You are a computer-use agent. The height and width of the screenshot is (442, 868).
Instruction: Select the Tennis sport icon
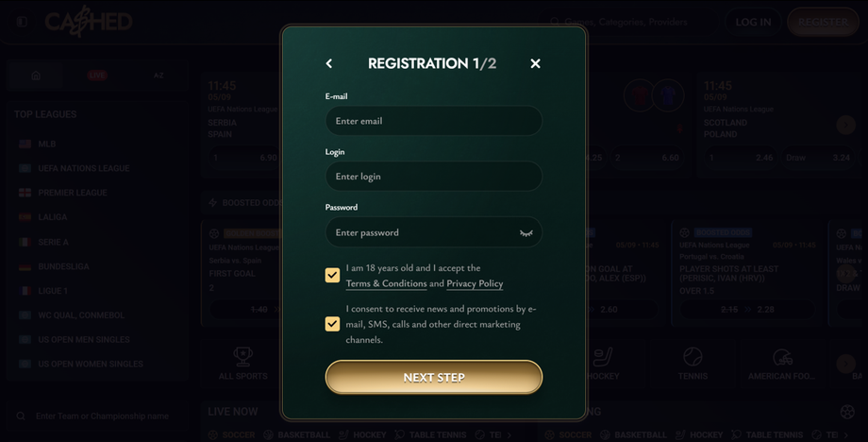[x=693, y=364]
